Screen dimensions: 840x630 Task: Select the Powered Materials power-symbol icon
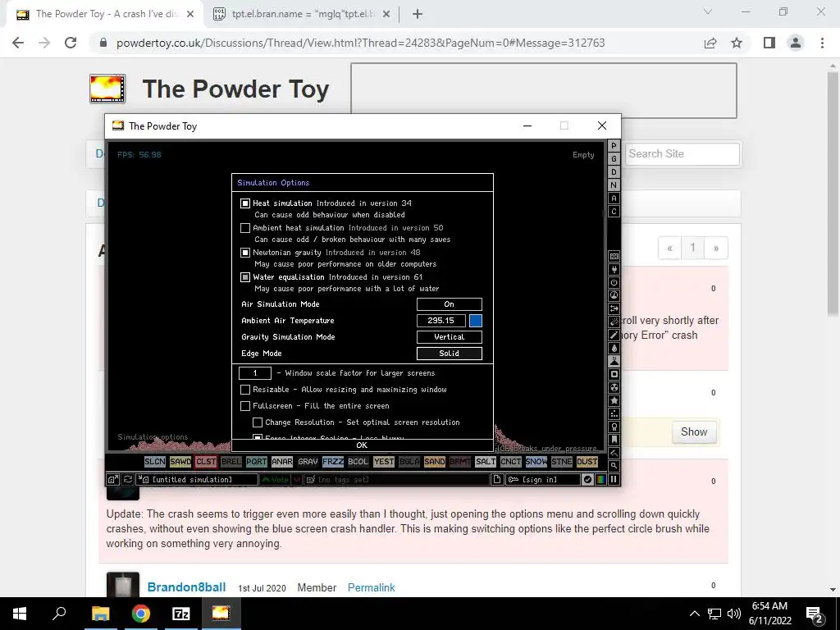614,282
